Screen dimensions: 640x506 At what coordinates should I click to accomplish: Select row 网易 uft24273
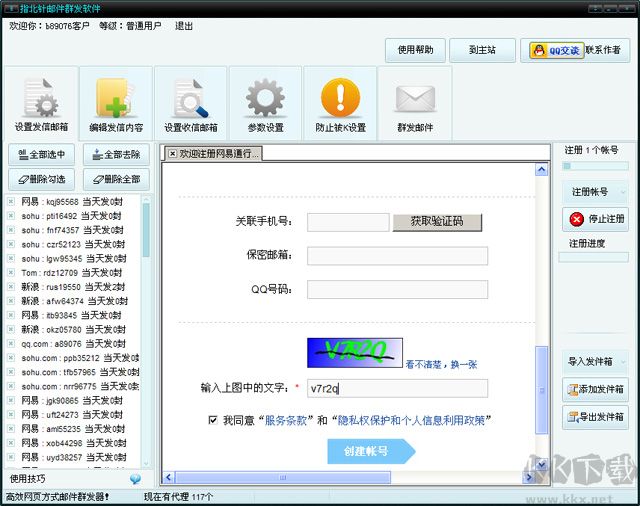pyautogui.click(x=74, y=415)
